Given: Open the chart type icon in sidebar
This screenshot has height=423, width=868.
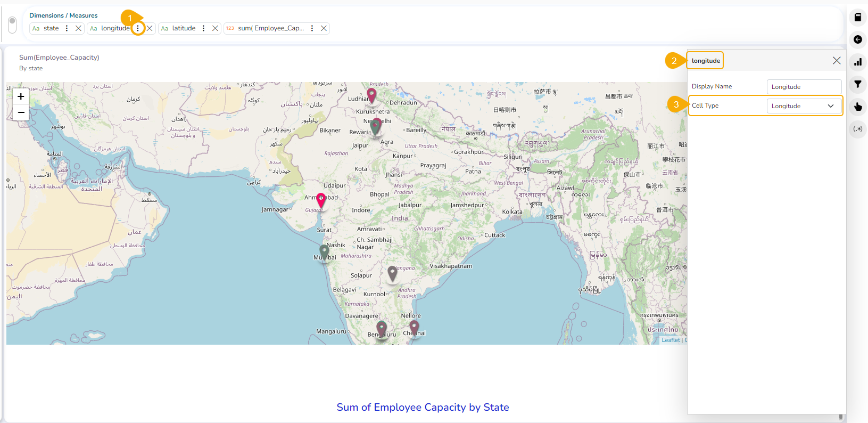Looking at the screenshot, I should click(857, 62).
